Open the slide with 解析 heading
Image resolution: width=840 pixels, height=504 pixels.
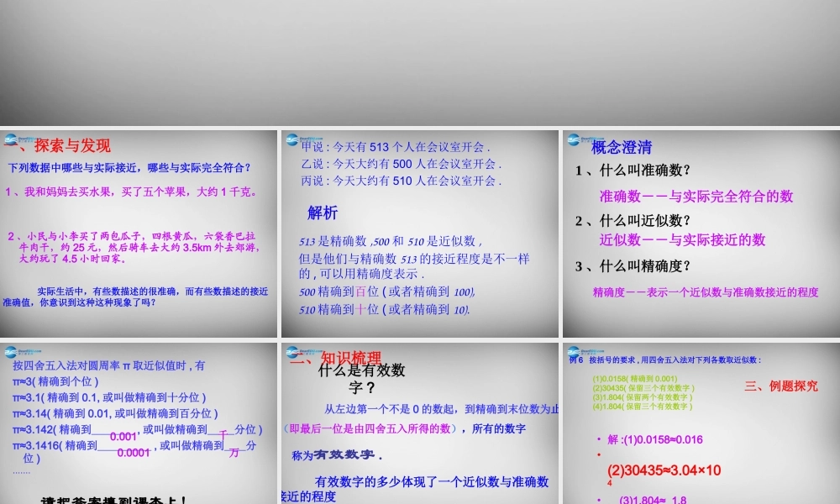click(x=419, y=234)
